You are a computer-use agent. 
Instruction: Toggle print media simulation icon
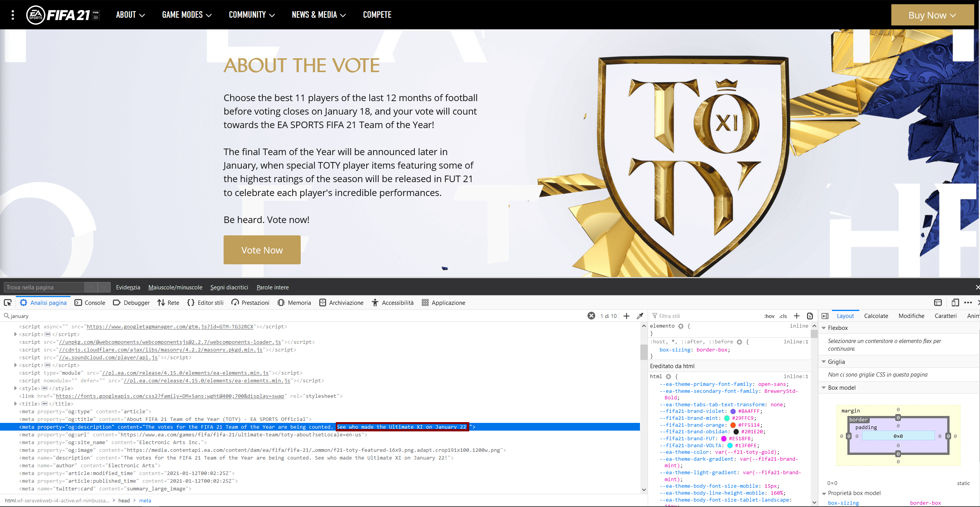[x=810, y=316]
